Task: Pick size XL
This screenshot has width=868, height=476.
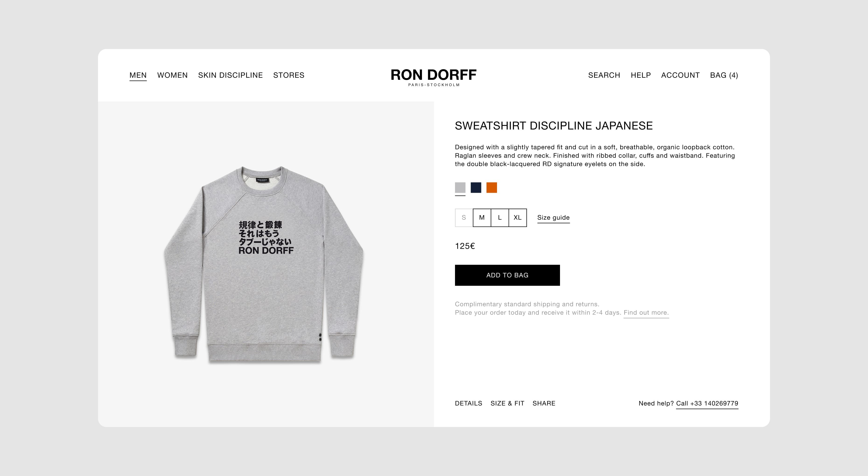Action: tap(518, 218)
